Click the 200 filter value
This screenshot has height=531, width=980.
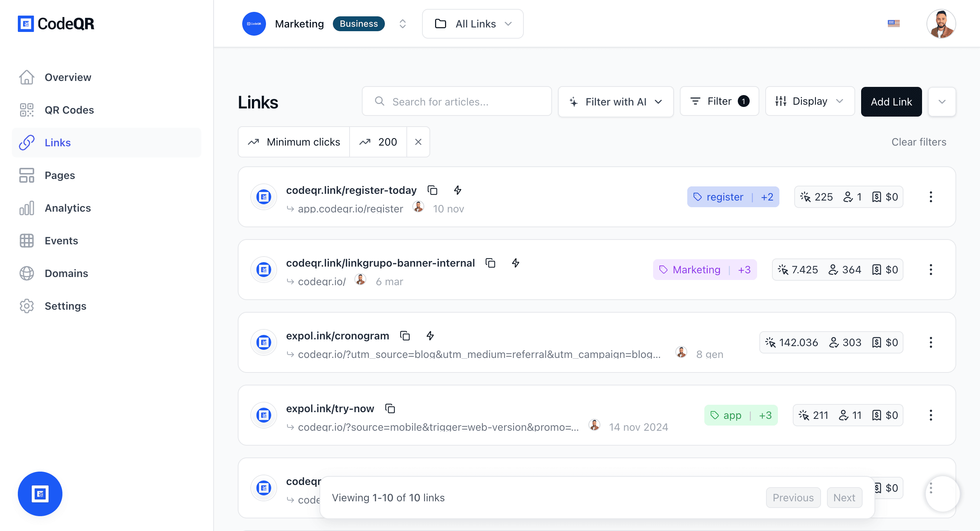click(x=378, y=142)
